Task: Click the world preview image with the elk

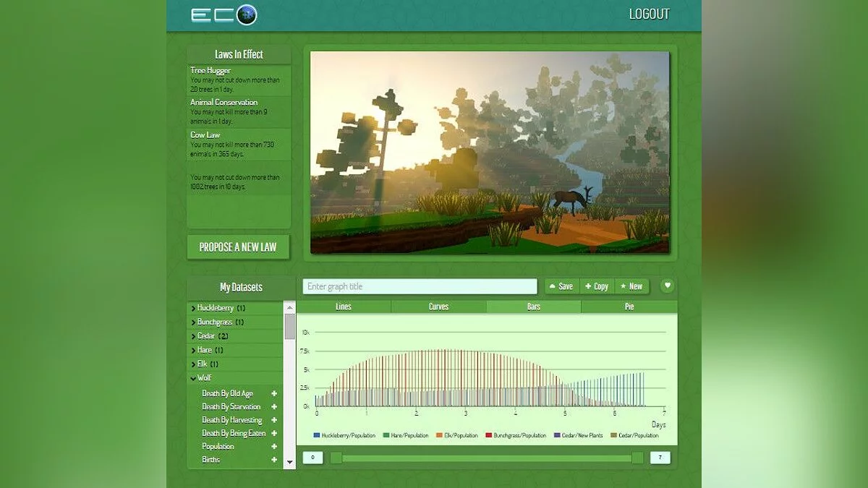Action: pos(490,152)
